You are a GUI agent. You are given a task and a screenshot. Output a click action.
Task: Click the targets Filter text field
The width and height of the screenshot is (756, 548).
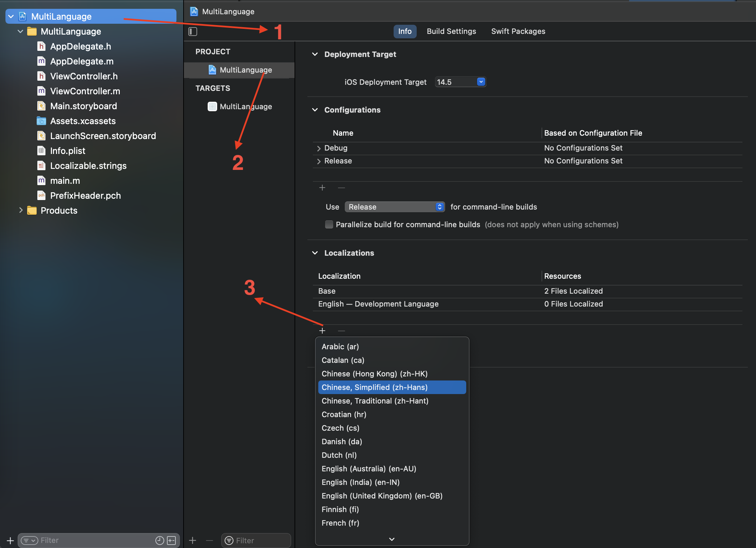coord(256,540)
